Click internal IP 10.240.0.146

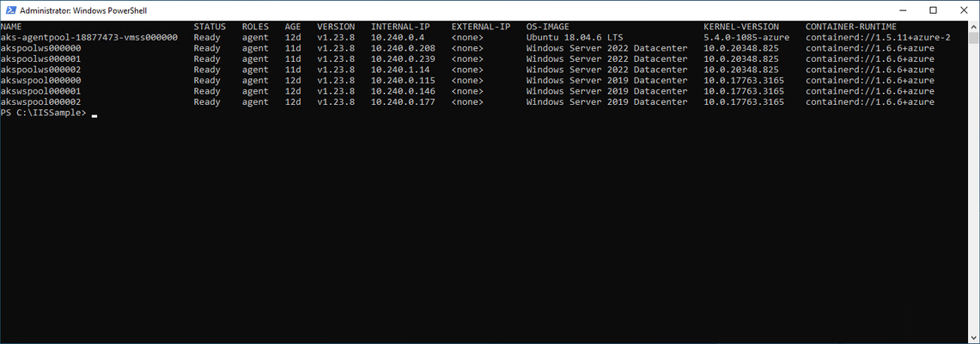pyautogui.click(x=403, y=91)
